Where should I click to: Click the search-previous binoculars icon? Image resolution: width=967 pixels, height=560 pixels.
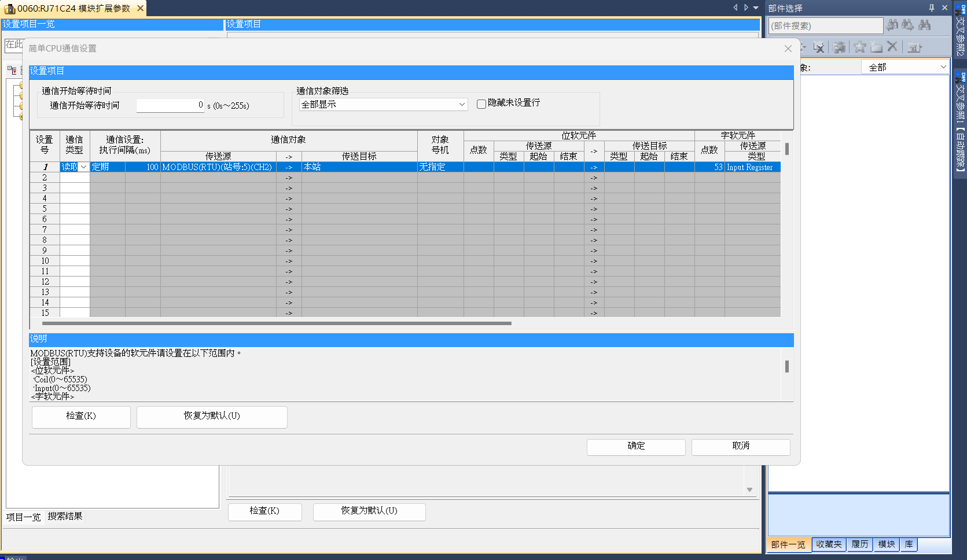click(892, 25)
